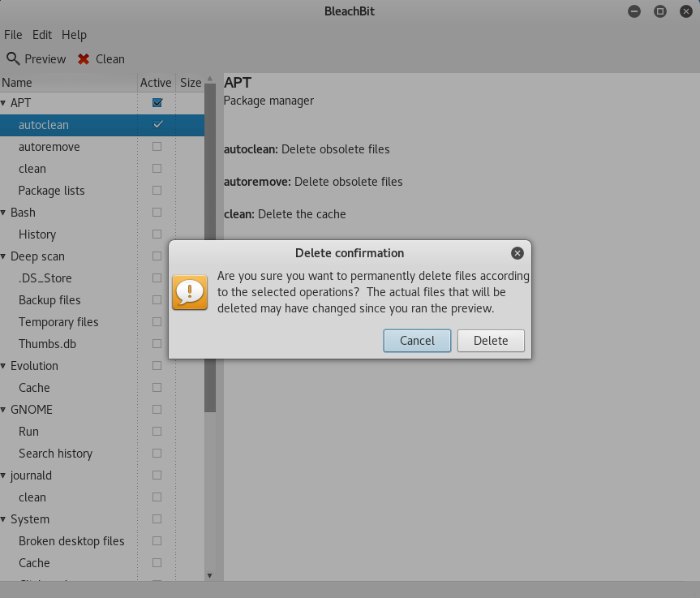The height and width of the screenshot is (598, 700).
Task: Click the 'Delete confirmation' dialog title
Action: pyautogui.click(x=350, y=253)
